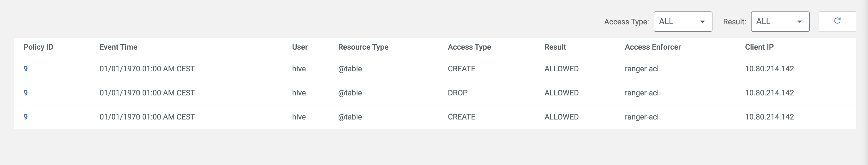Click the Access Type dropdown arrow
868x165 pixels.
coord(702,22)
